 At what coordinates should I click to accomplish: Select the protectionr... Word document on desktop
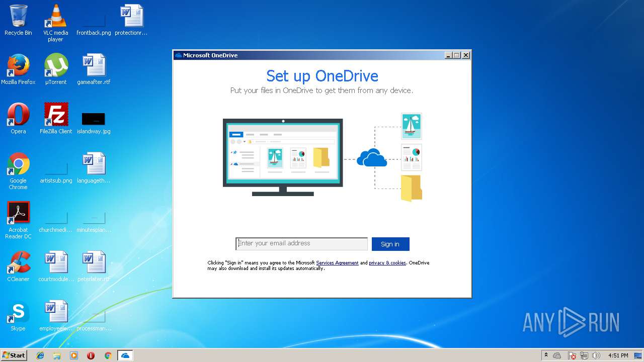pos(131,20)
